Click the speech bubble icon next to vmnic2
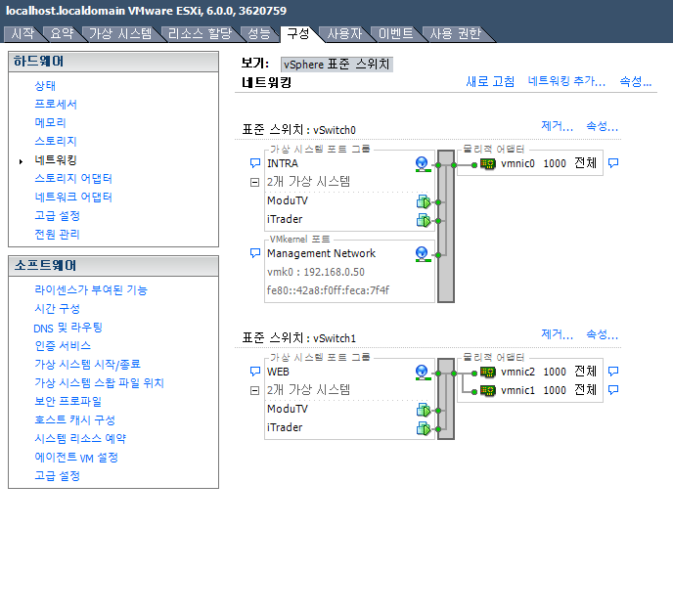The width and height of the screenshot is (673, 616). coord(613,371)
